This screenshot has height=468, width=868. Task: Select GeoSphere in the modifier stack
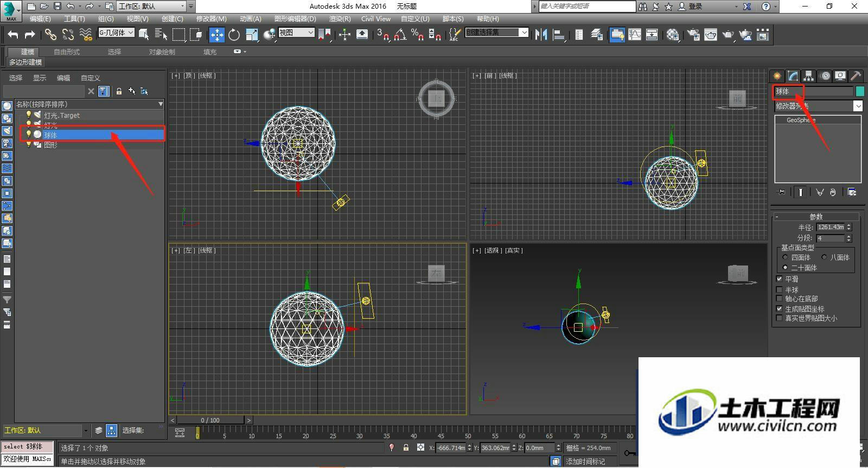[x=801, y=120]
